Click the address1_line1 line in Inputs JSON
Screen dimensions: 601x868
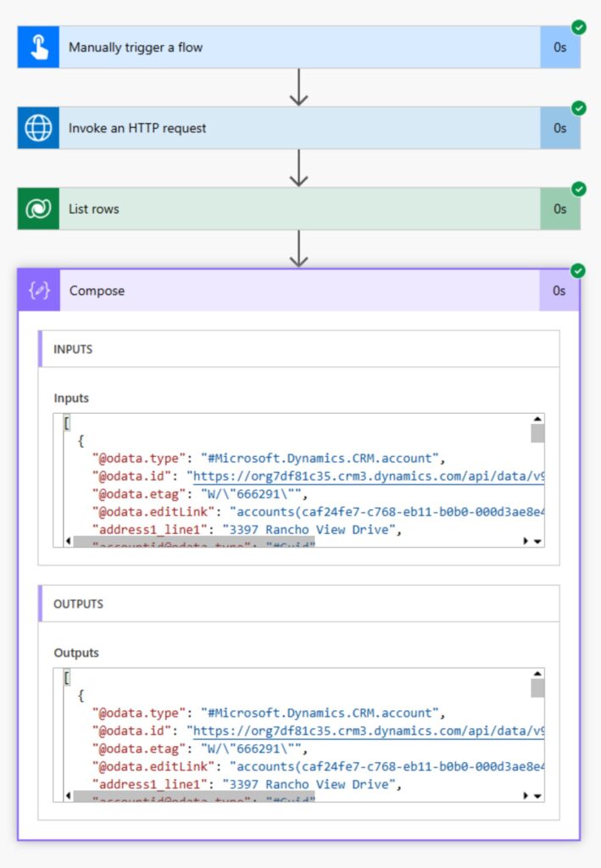[247, 529]
